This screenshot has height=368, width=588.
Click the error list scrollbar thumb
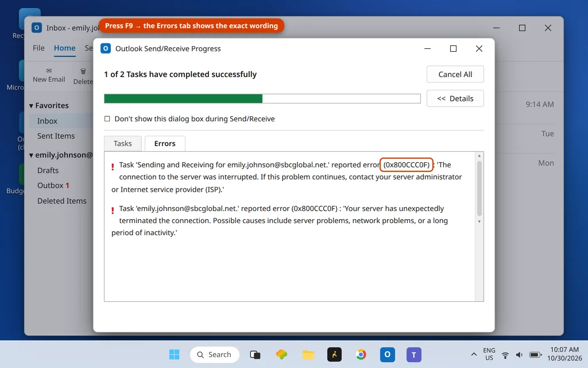pos(479,188)
